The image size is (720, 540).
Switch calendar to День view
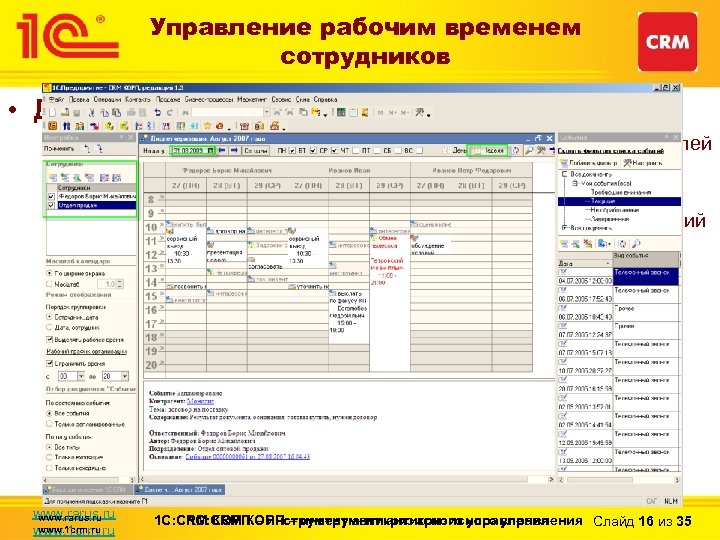(x=456, y=150)
